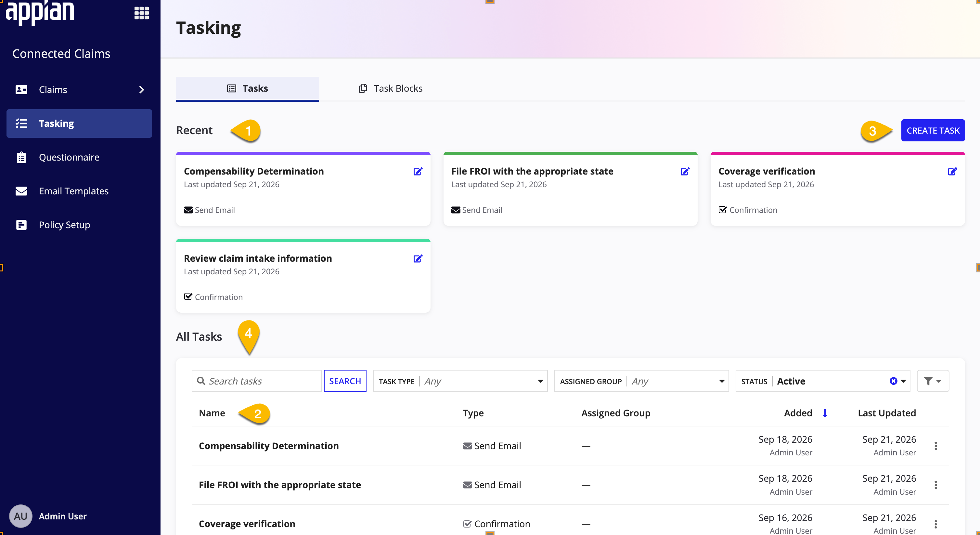Open the Status dropdown arrow

[904, 381]
